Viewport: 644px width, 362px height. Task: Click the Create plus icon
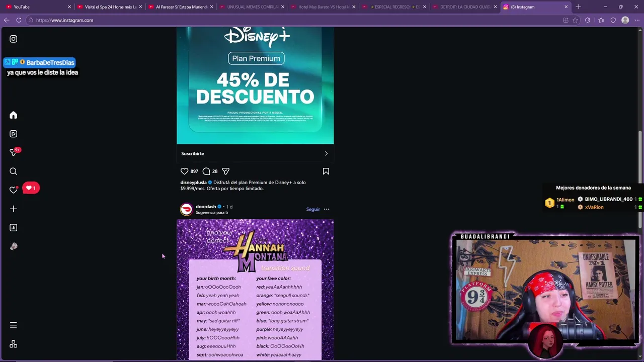[14, 209]
